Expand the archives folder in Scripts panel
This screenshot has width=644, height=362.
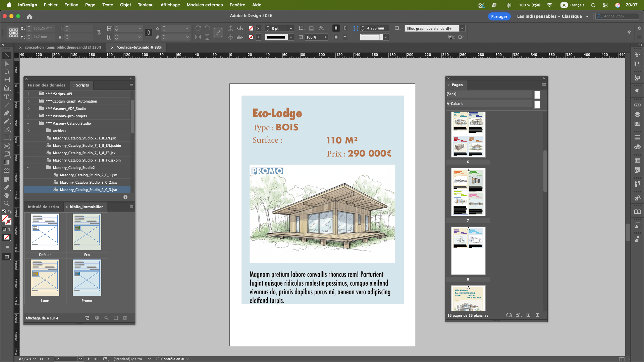tap(29, 131)
